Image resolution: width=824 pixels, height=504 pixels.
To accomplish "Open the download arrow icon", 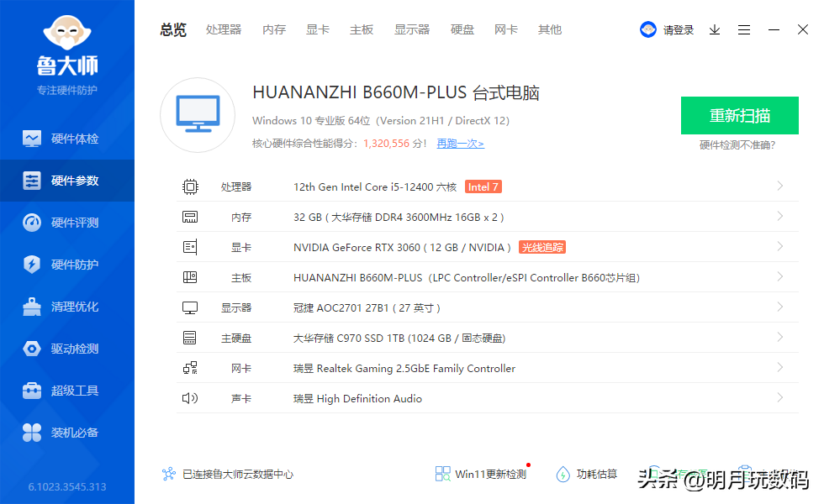I will click(715, 30).
